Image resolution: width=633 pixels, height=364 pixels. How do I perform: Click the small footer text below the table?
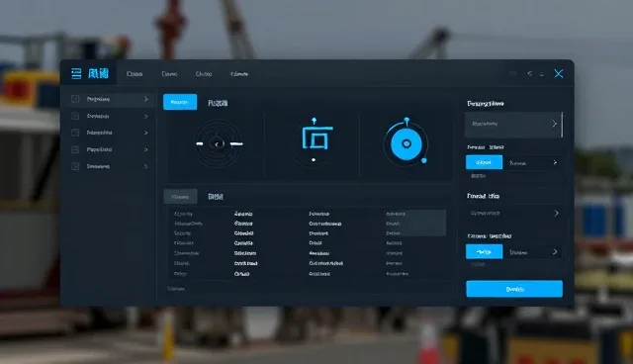click(176, 289)
